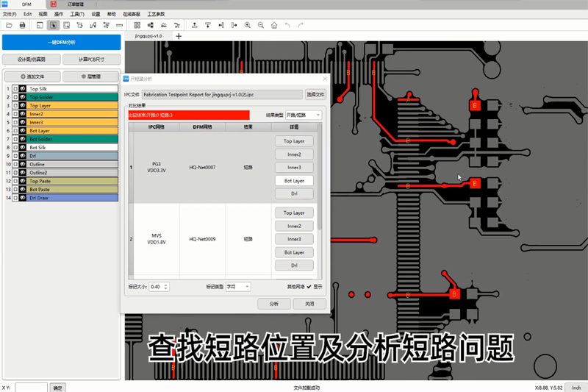This screenshot has width=588, height=392.
Task: Switch to the jingquprj-v1.0 tab
Action: (x=148, y=36)
